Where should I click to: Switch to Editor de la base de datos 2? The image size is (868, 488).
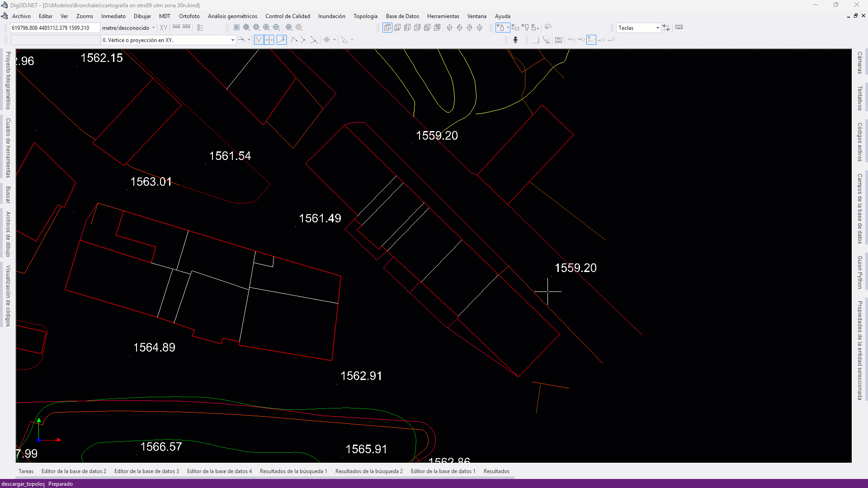74,471
